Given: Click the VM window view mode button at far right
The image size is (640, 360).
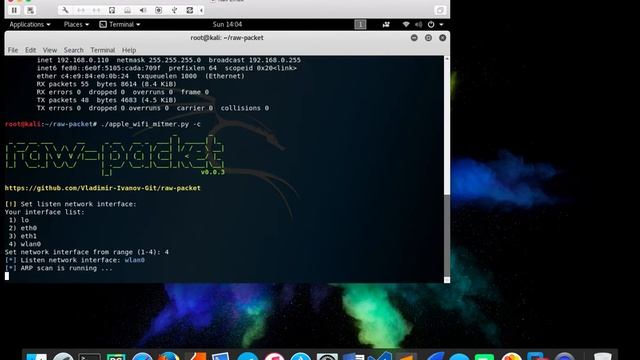Looking at the screenshot, I should coord(440,10).
